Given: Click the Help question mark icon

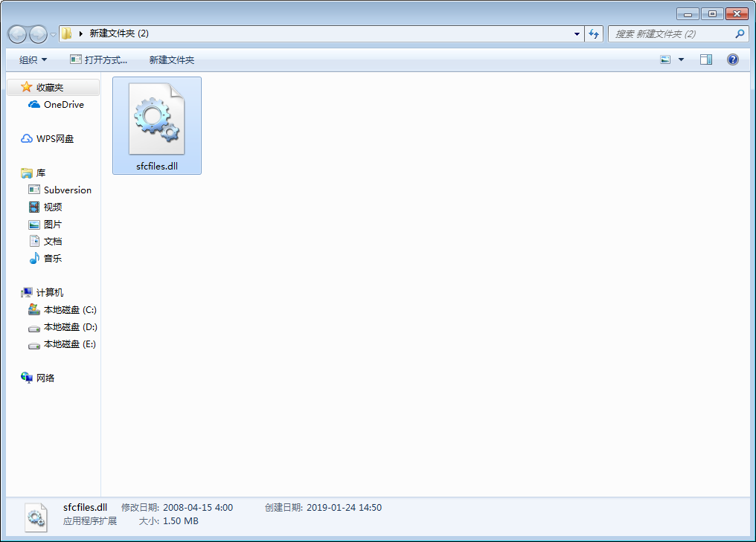Looking at the screenshot, I should coord(733,59).
